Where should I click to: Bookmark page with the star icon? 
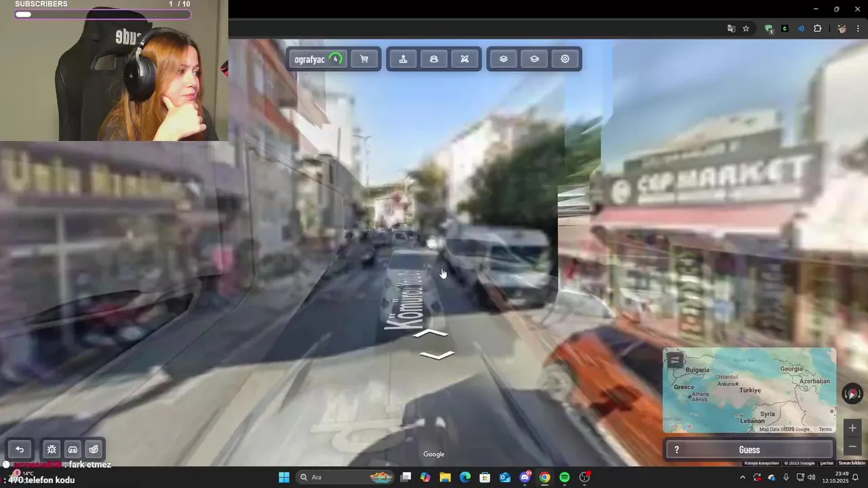746,28
